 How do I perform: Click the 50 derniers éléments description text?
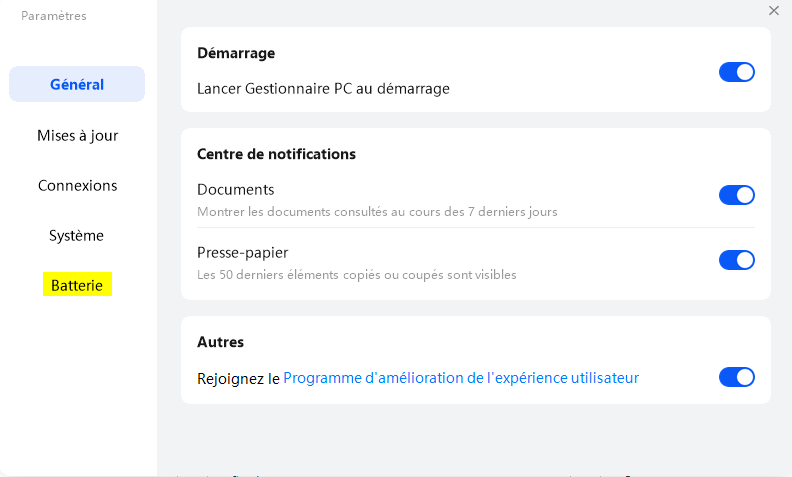(x=357, y=274)
